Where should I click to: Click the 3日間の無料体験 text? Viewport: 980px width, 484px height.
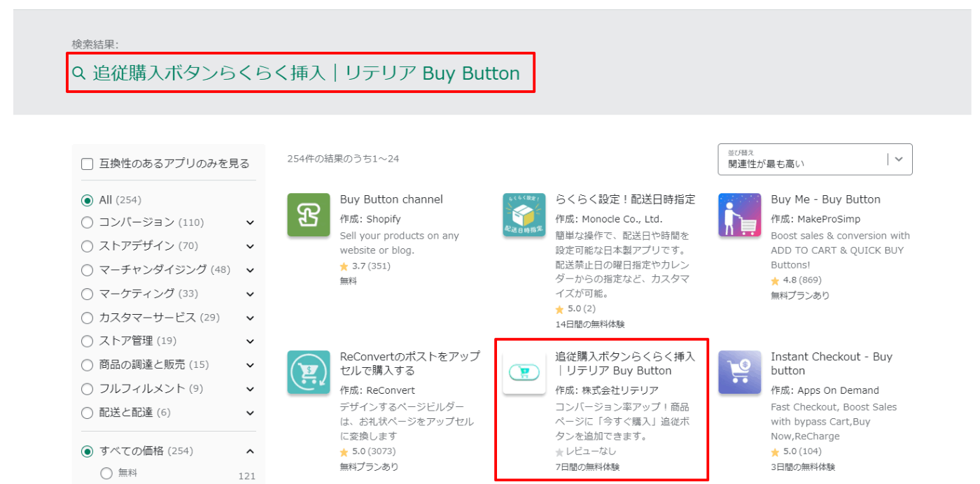pyautogui.click(x=803, y=467)
